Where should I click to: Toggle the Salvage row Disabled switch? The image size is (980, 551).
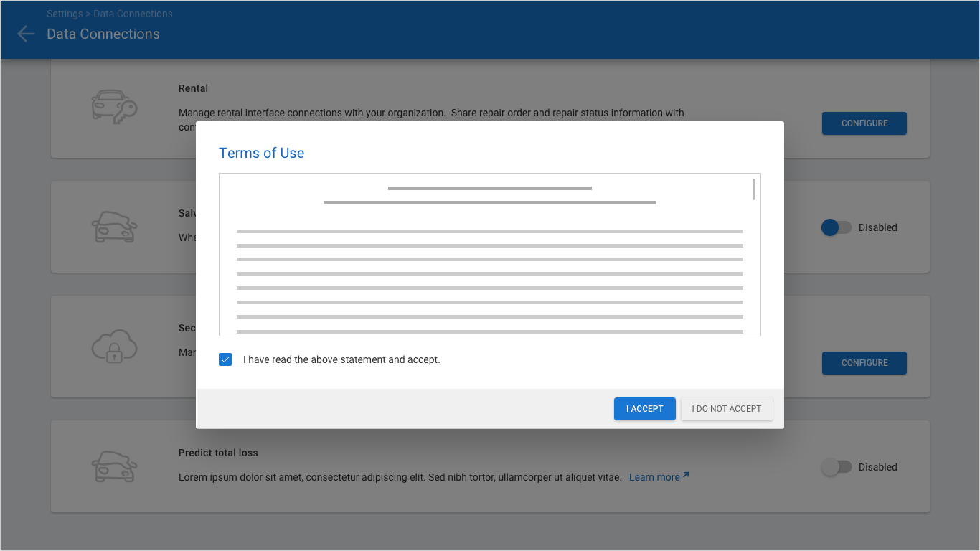pos(836,227)
